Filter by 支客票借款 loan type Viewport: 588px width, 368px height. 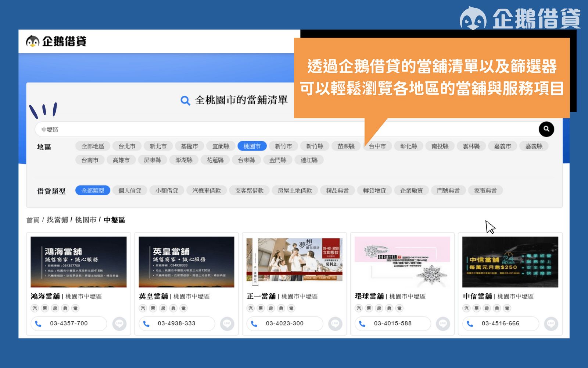250,190
